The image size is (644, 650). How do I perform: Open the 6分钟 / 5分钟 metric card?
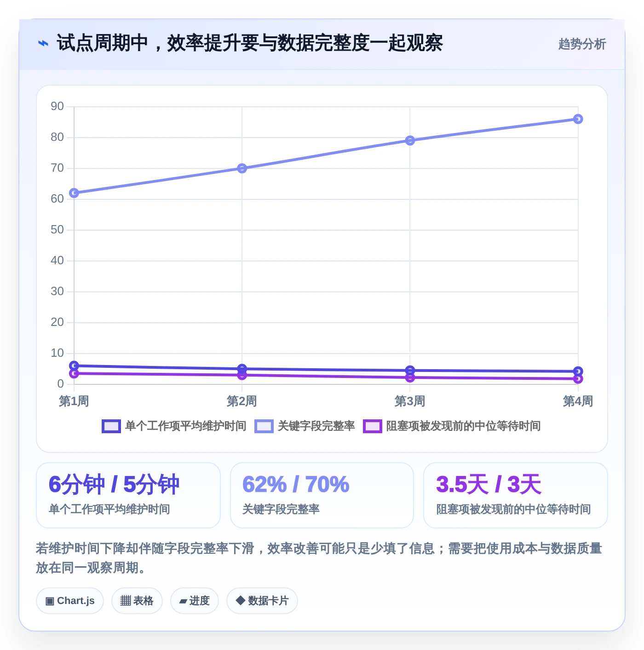click(128, 495)
